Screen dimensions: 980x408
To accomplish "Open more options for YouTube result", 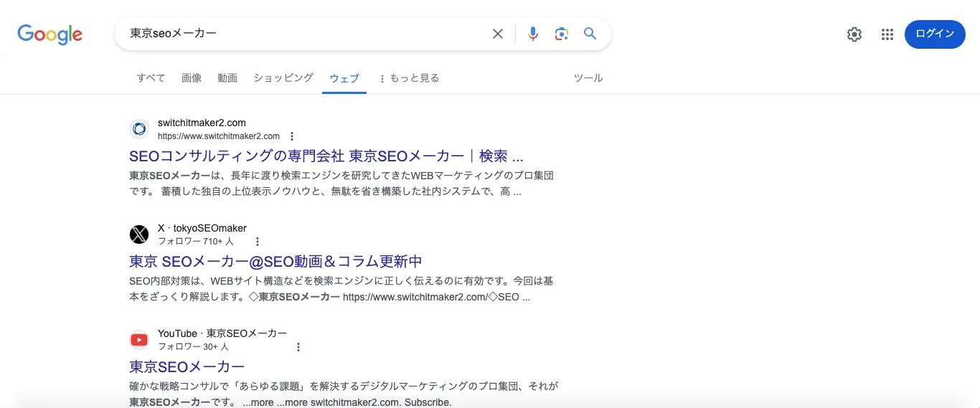I will coord(298,347).
